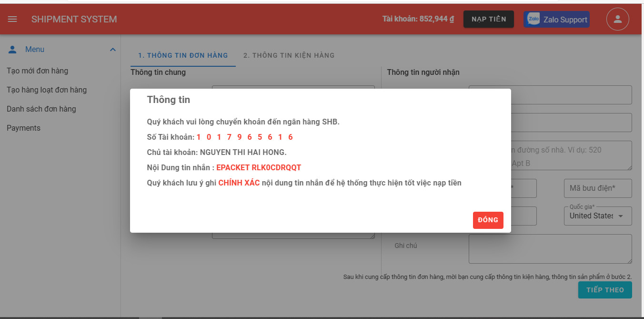Open the hamburger navigation menu
The width and height of the screenshot is (644, 319).
click(x=13, y=20)
